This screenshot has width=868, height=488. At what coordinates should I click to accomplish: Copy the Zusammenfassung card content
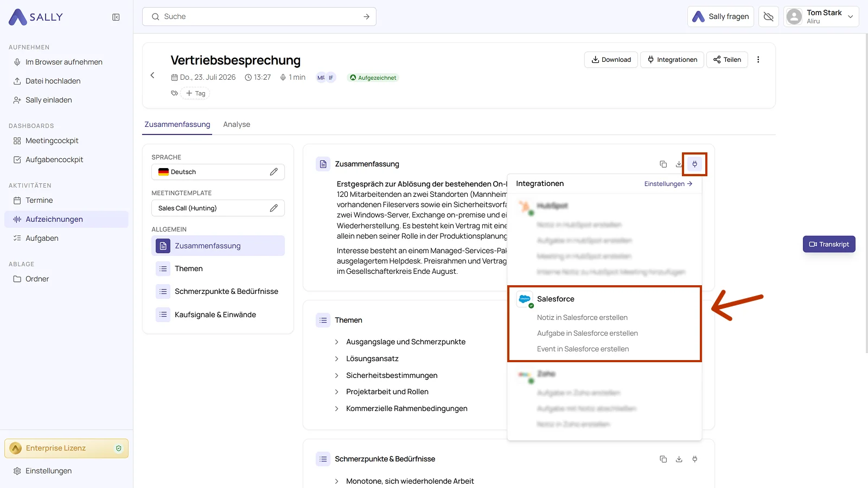(x=663, y=164)
